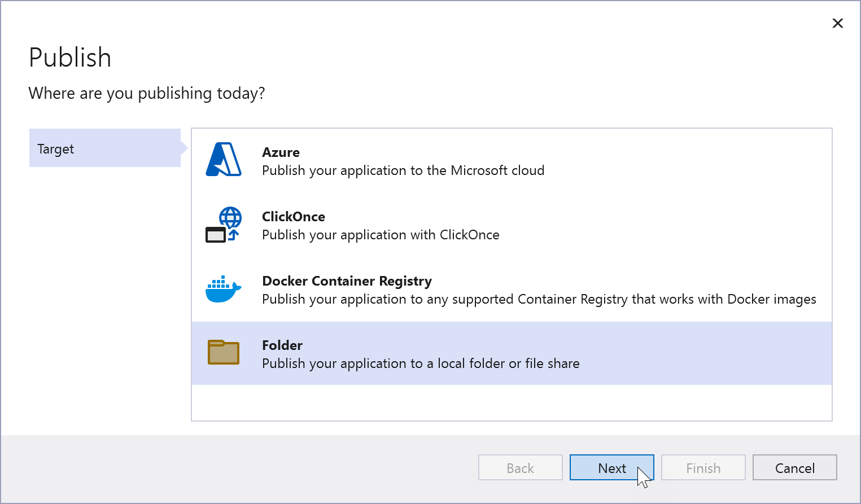This screenshot has width=861, height=504.
Task: Click the Docker whale icon
Action: coord(224,290)
